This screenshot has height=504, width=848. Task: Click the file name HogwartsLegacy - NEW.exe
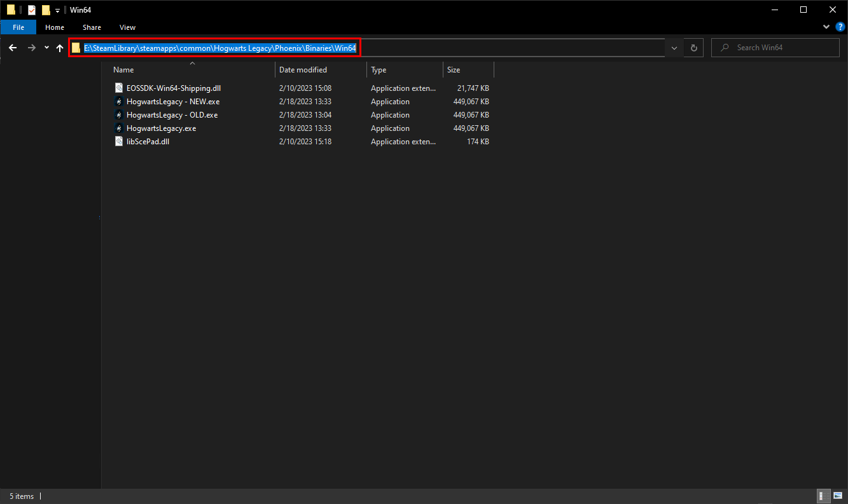pos(173,102)
